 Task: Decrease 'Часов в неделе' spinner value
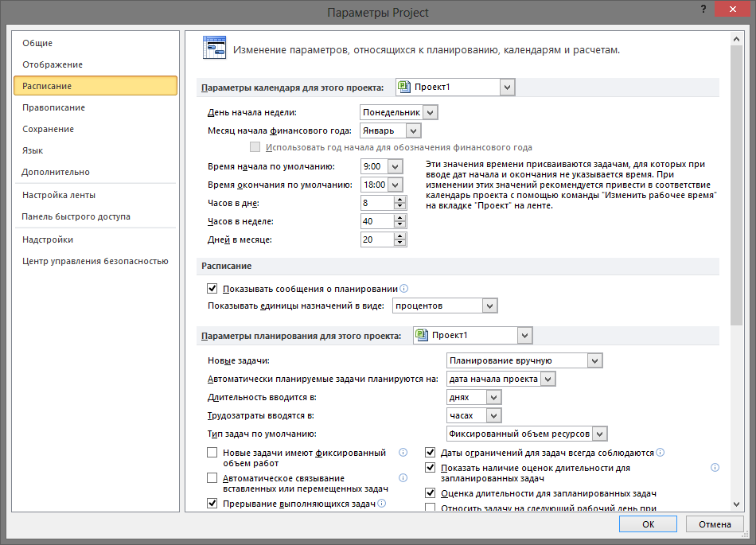(x=399, y=224)
